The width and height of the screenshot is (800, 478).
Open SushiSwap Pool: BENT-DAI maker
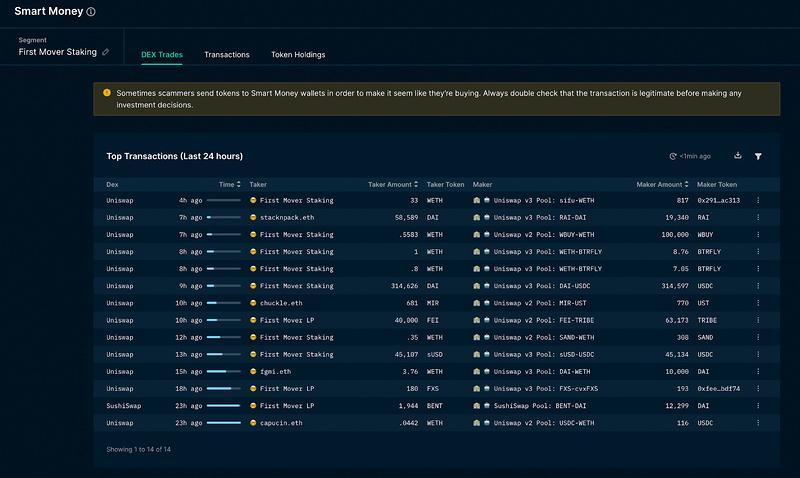tap(540, 406)
